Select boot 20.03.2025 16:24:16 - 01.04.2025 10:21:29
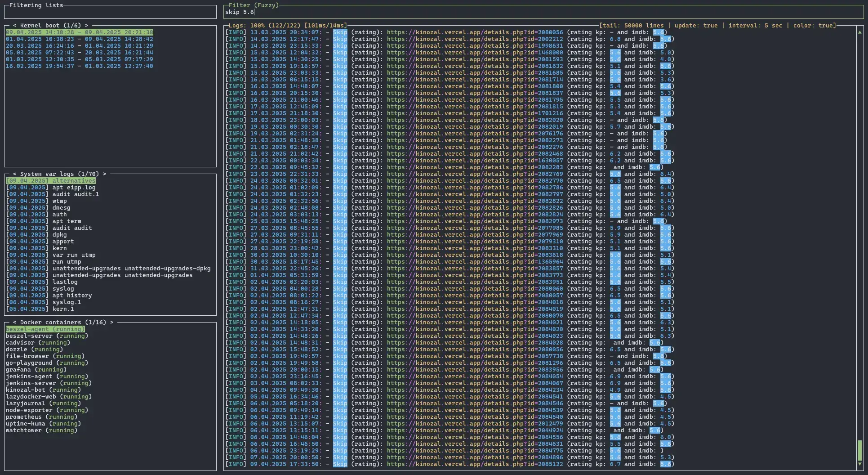 pos(80,46)
